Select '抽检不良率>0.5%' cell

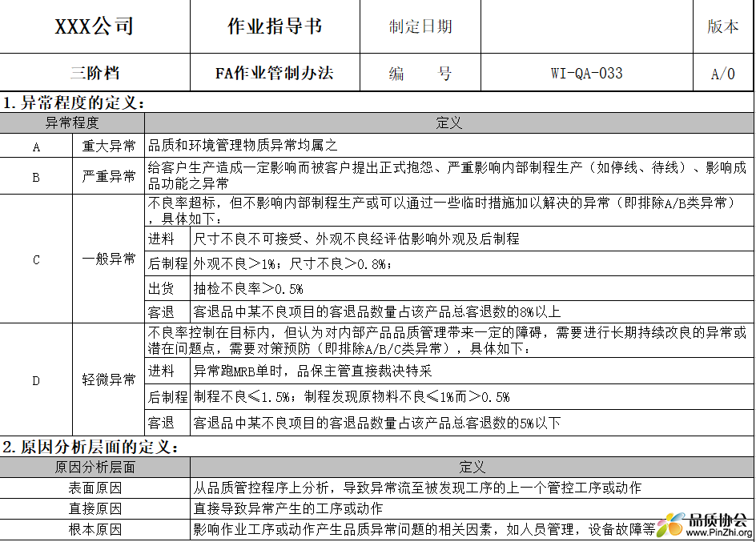pos(472,288)
